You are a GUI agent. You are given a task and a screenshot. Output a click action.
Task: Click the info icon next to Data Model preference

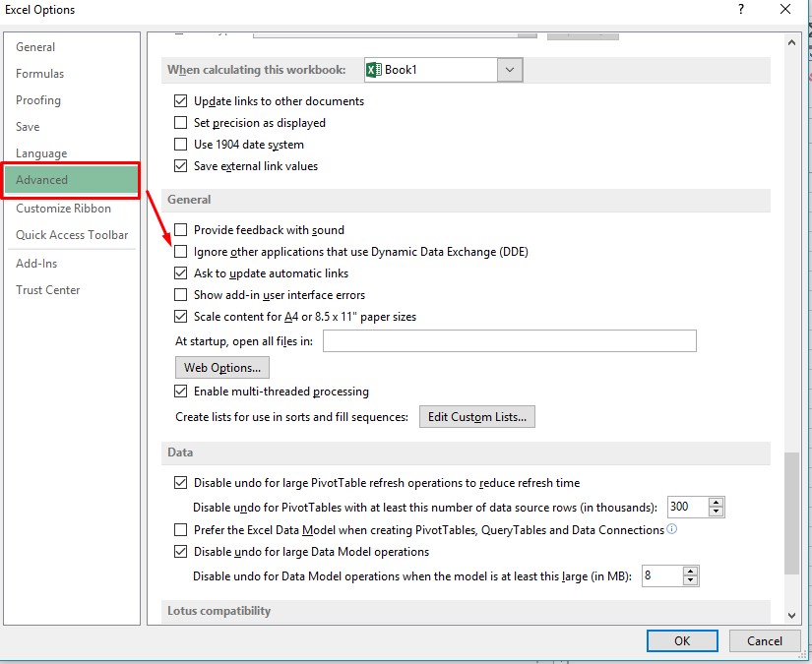point(671,529)
